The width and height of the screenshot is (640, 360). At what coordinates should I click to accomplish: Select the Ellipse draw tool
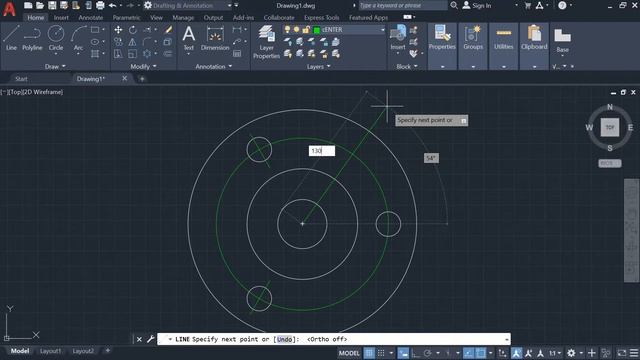[95, 42]
